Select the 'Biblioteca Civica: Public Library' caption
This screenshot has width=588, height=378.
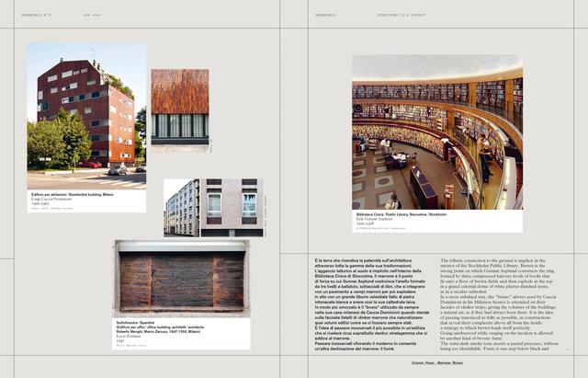[x=401, y=213]
